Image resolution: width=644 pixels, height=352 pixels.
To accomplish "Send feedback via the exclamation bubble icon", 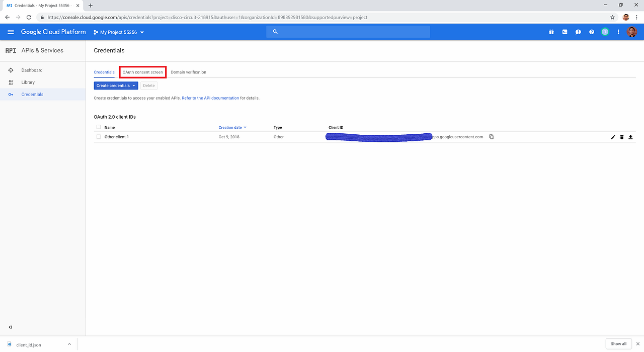I will pyautogui.click(x=578, y=32).
